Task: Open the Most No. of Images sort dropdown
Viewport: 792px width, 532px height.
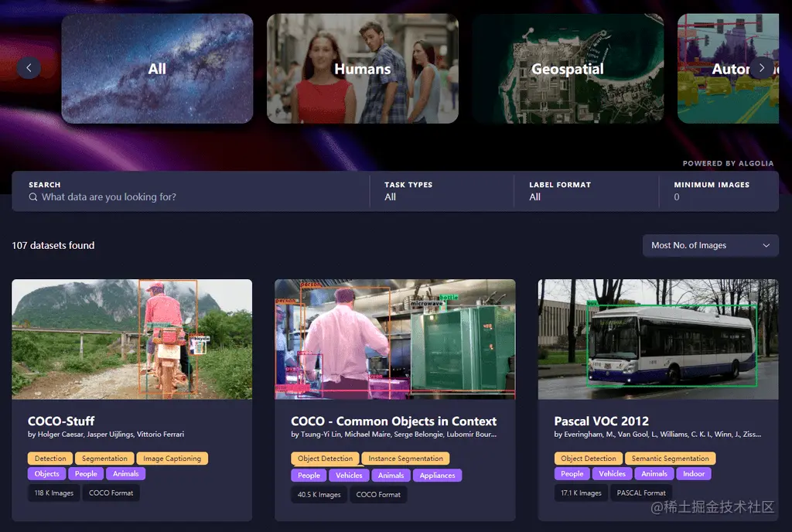Action: pyautogui.click(x=710, y=245)
